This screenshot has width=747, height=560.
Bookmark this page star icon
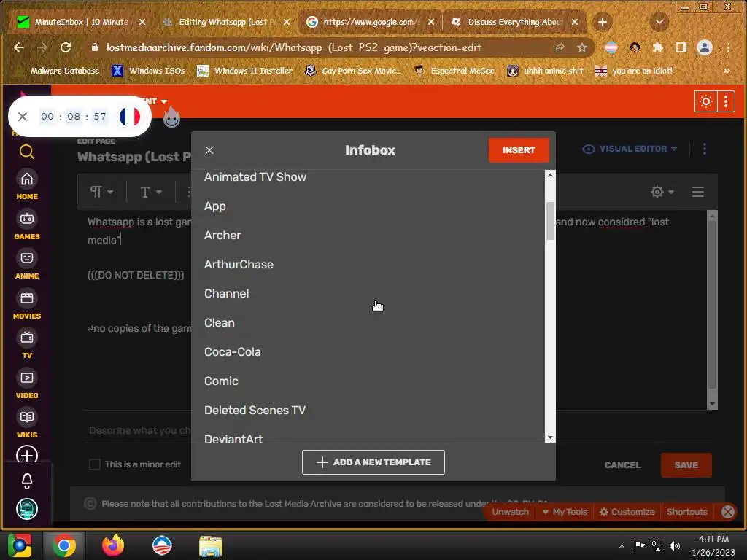pos(581,47)
